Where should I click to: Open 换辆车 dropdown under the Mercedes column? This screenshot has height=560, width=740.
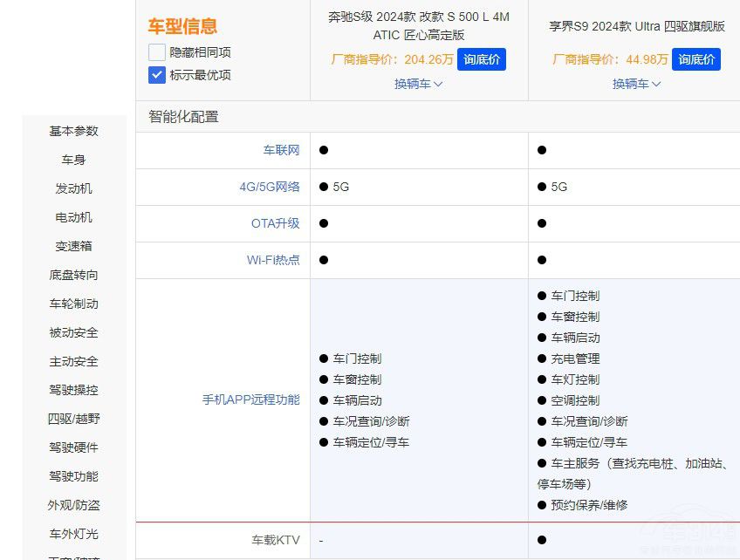419,84
